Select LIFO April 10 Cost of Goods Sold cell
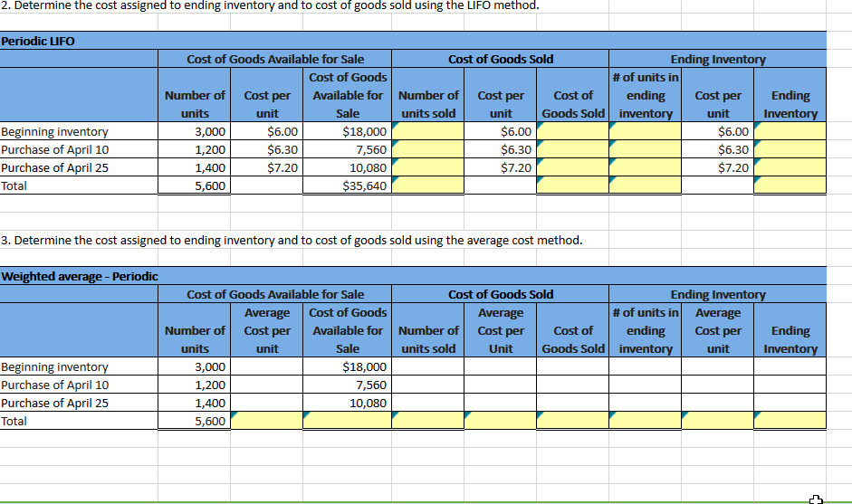This screenshot has height=504, width=852. (573, 149)
